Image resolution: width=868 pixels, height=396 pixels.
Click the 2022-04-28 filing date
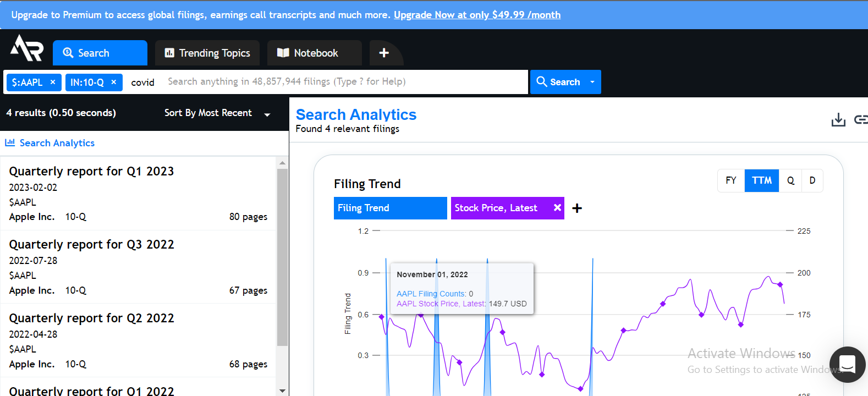[x=33, y=334]
